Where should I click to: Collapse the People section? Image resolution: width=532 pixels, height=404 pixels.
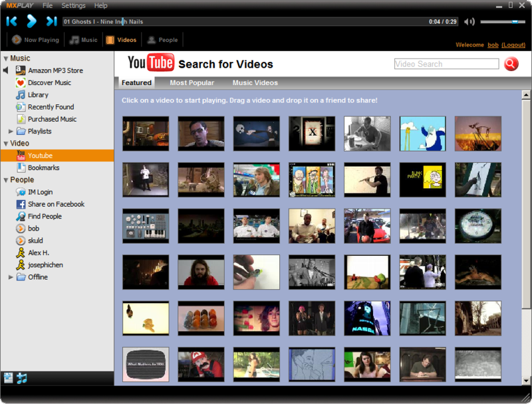click(6, 180)
